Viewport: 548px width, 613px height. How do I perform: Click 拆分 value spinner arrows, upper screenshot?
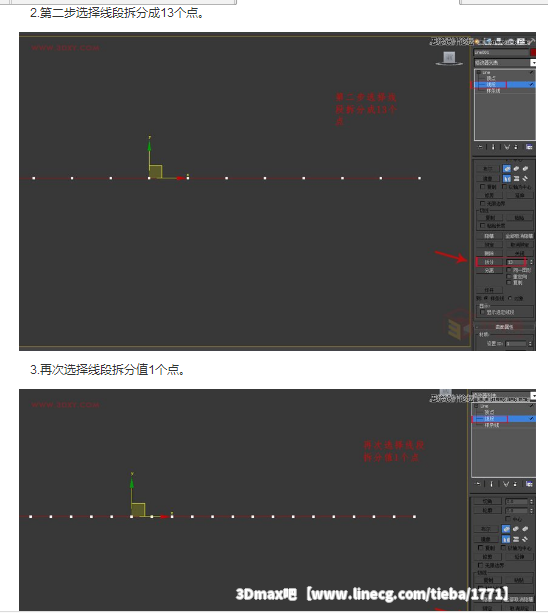[531, 262]
